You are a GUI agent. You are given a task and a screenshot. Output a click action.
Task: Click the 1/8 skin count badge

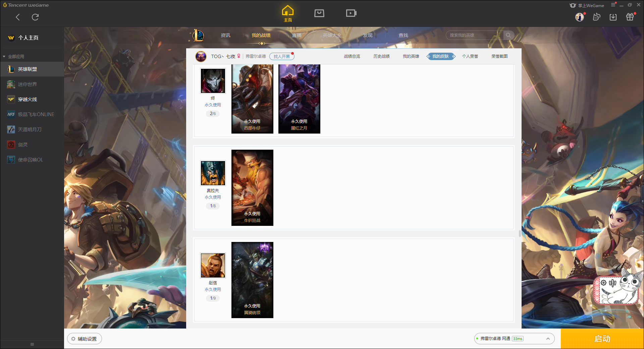[x=213, y=206]
